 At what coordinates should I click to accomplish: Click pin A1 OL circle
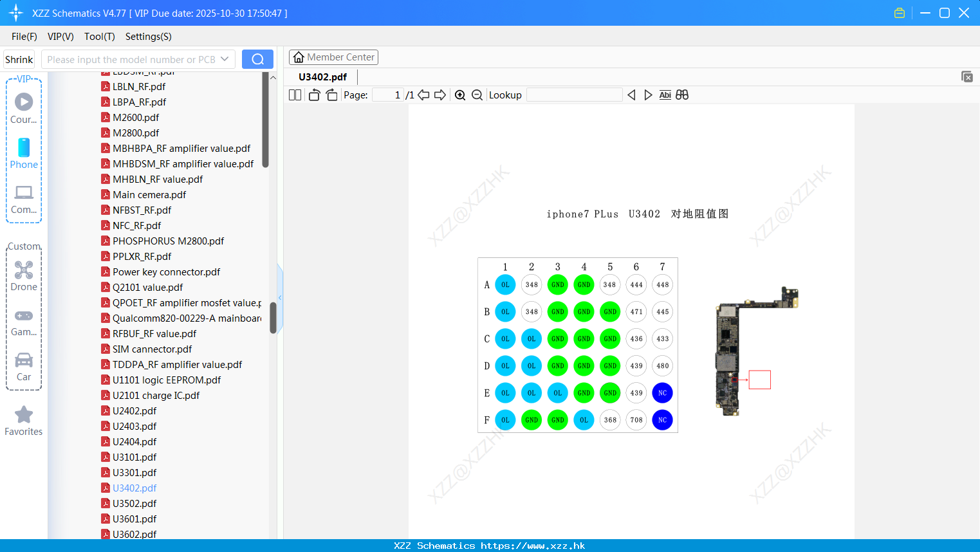tap(505, 284)
